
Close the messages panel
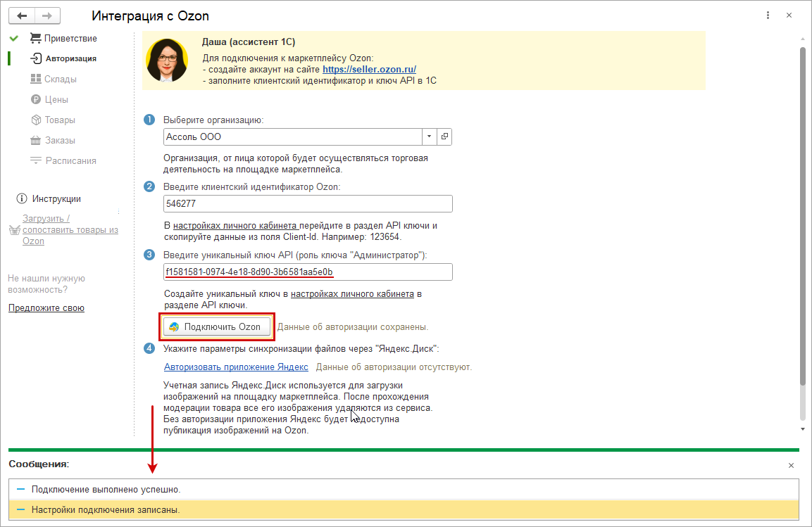(x=791, y=465)
